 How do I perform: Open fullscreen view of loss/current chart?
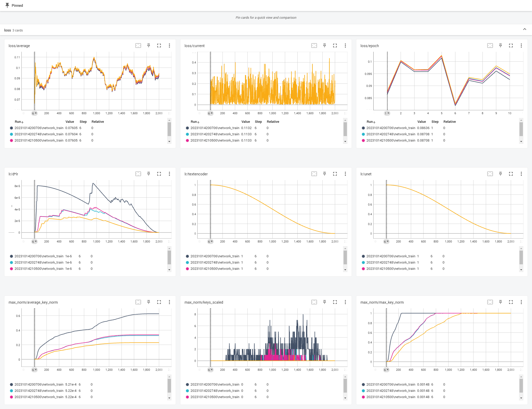click(335, 46)
